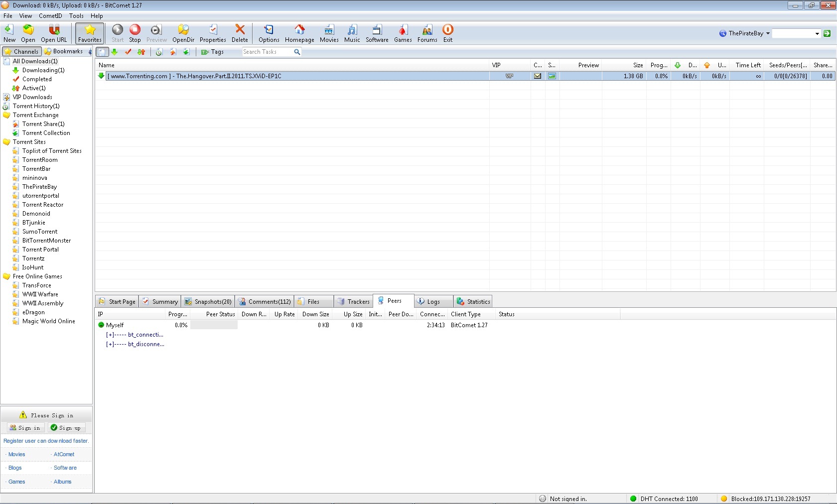This screenshot has width=837, height=504.
Task: Click the Sign up button
Action: point(66,428)
